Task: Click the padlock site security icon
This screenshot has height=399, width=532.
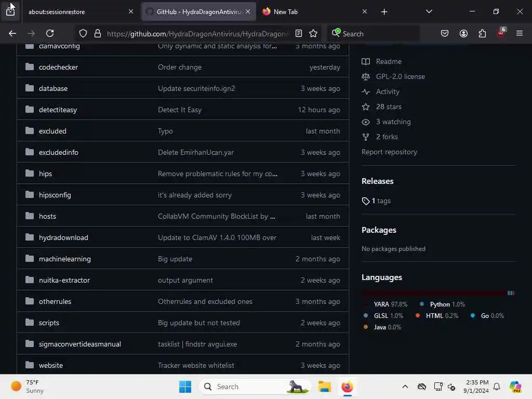Action: click(98, 33)
